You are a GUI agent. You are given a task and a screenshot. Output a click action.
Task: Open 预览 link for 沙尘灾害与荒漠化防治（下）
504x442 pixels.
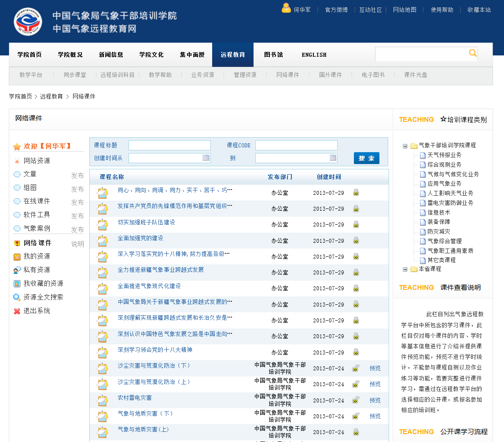pos(375,369)
